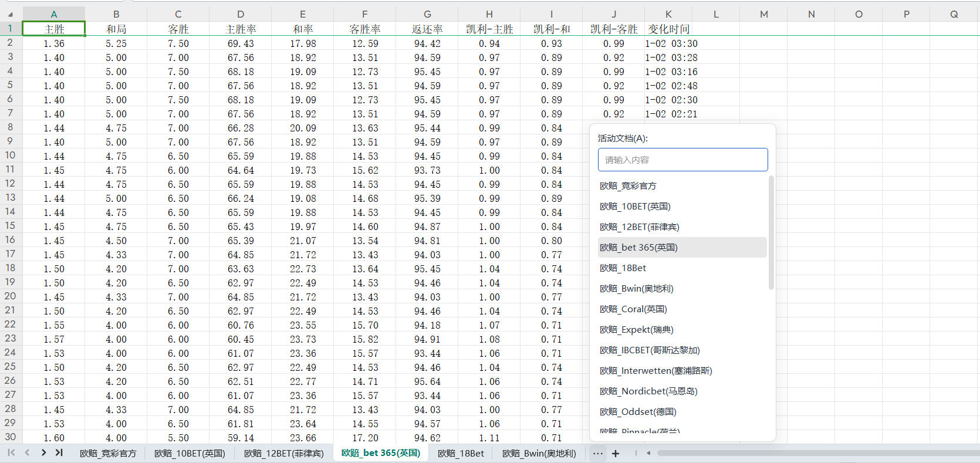Screen dimensions: 980x463
Task: Go to last sheet navigation arrow
Action: [x=59, y=452]
